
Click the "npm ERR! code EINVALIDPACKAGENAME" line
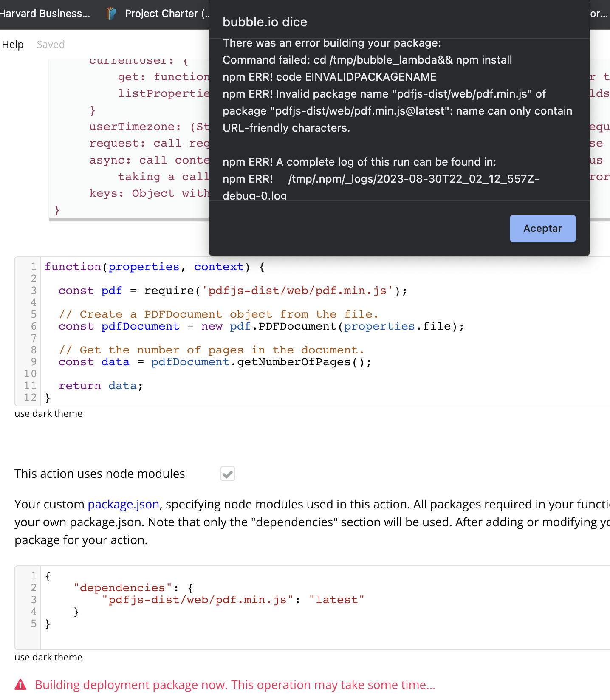[330, 77]
